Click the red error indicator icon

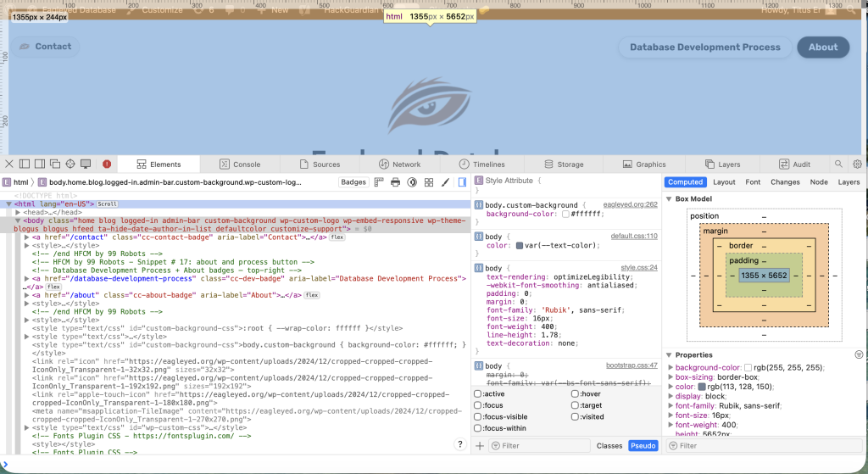coord(107,164)
